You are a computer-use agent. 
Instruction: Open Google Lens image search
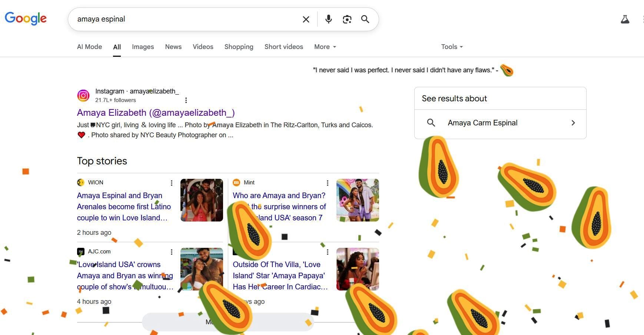347,19
